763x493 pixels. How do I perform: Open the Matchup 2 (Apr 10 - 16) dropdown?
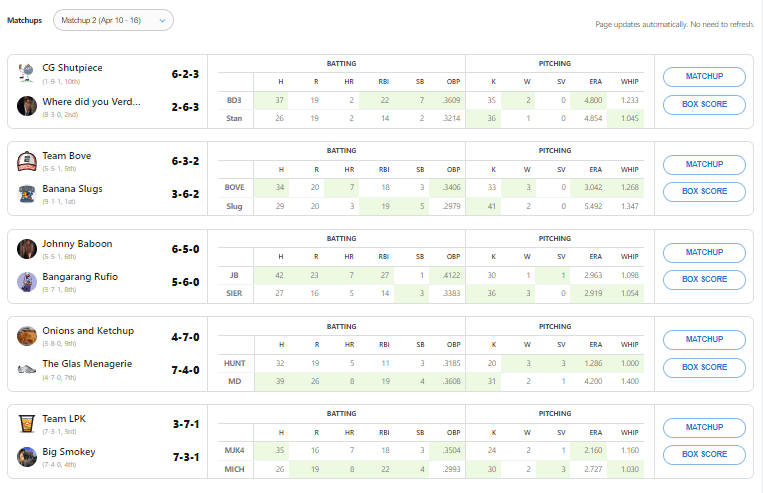tap(113, 20)
